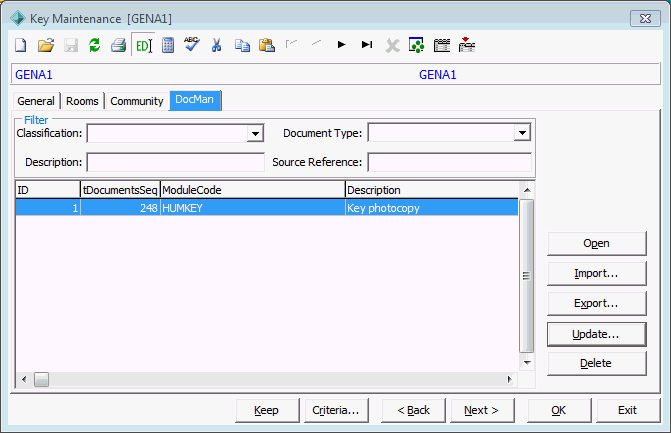
Task: Click the Paste clipboard icon
Action: tap(267, 45)
